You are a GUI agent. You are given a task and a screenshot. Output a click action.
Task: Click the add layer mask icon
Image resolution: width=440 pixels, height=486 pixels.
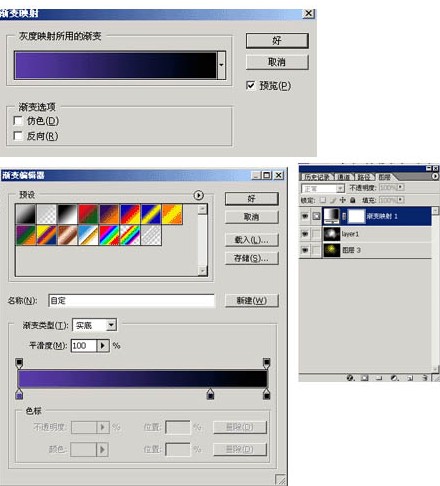(365, 378)
